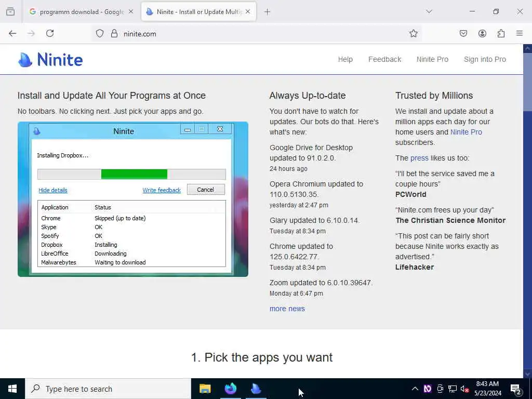Open Ninite Pro in the header
The image size is (532, 399).
pos(432,59)
